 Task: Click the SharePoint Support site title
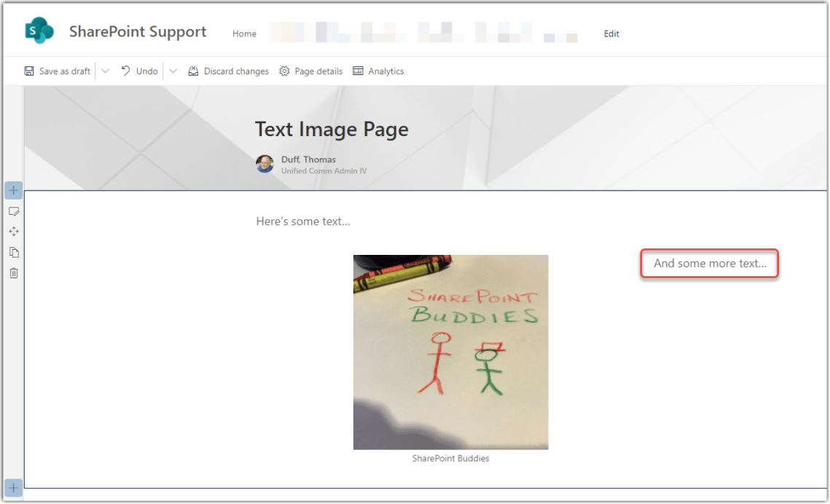click(137, 31)
